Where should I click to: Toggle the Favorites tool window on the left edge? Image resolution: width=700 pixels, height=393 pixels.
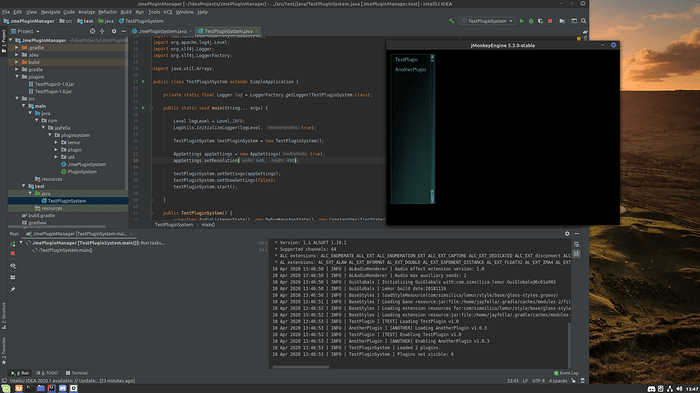pos(4,351)
